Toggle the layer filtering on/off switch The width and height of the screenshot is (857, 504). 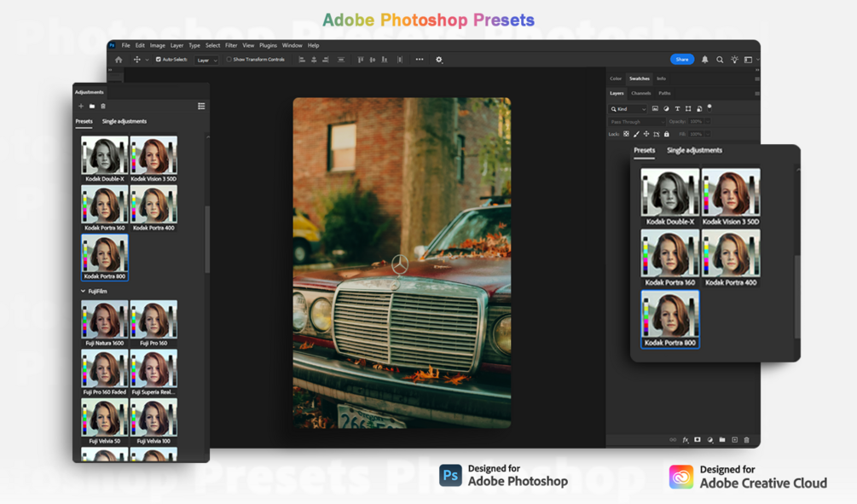point(709,107)
